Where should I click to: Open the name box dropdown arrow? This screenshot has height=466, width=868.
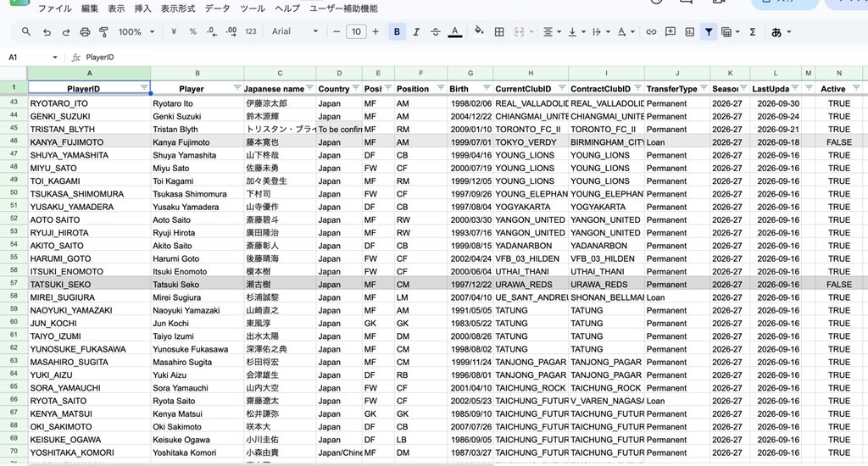click(55, 58)
